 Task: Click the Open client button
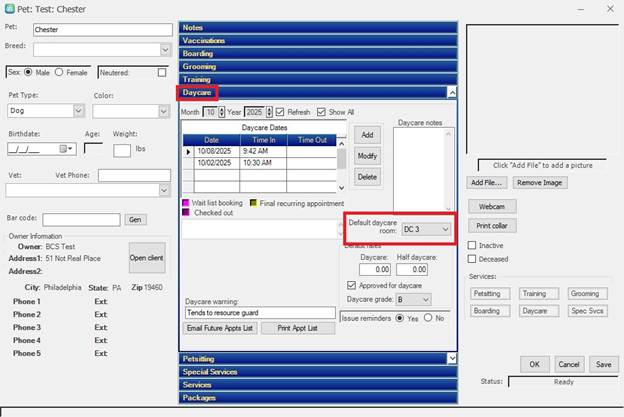[147, 257]
